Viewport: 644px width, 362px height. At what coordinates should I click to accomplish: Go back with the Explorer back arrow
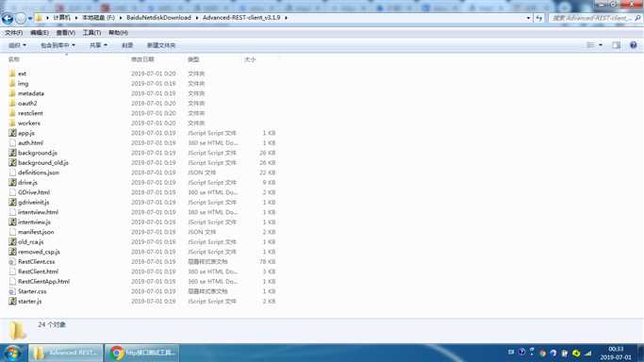[x=8, y=19]
